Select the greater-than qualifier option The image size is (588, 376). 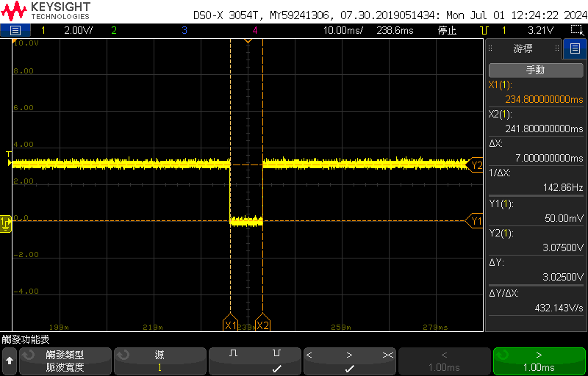(x=349, y=355)
